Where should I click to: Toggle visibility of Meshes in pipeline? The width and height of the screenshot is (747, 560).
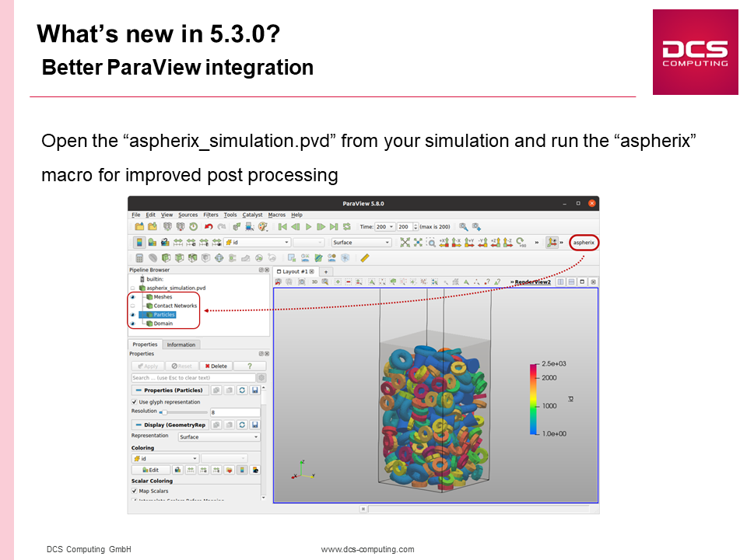(133, 296)
